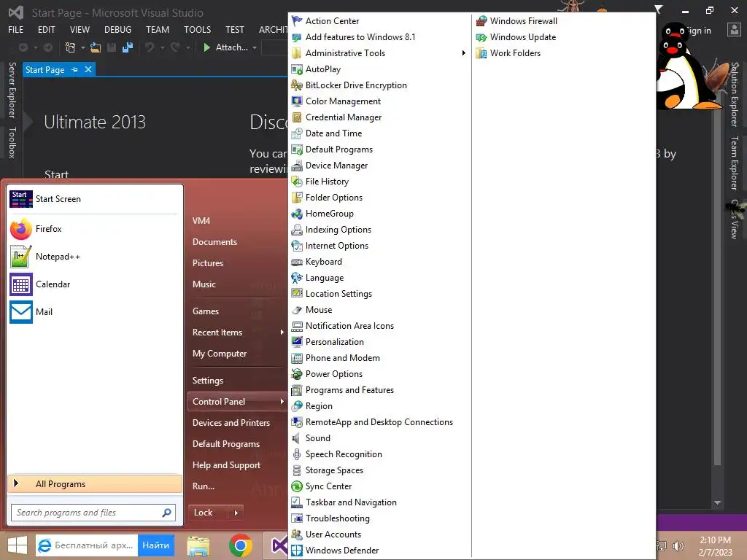The image size is (747, 560).
Task: Expand the Administrative Tools submenu arrow
Action: coord(463,52)
